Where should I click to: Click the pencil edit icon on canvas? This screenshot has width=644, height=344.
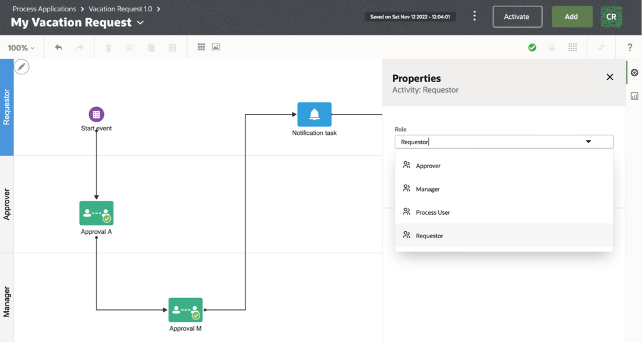point(21,67)
